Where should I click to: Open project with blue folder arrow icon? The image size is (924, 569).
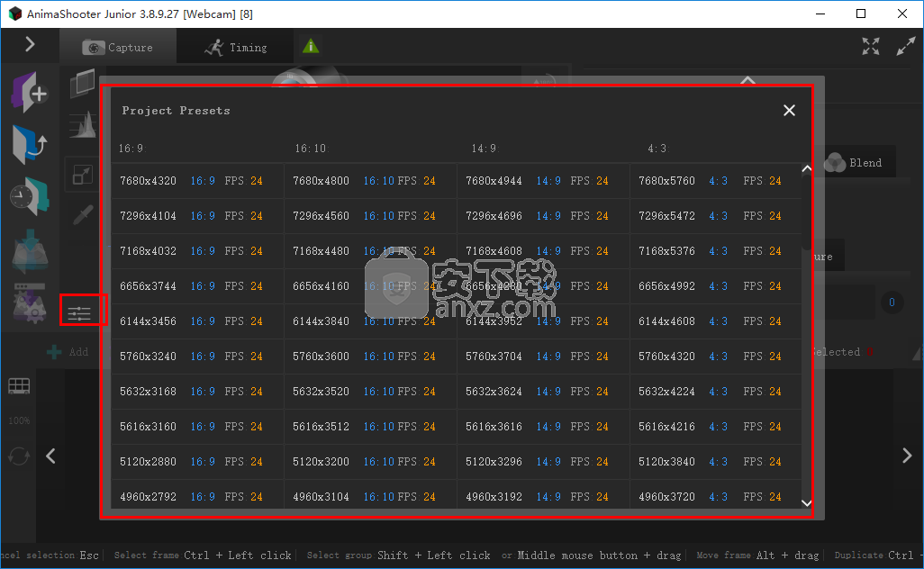(x=29, y=144)
